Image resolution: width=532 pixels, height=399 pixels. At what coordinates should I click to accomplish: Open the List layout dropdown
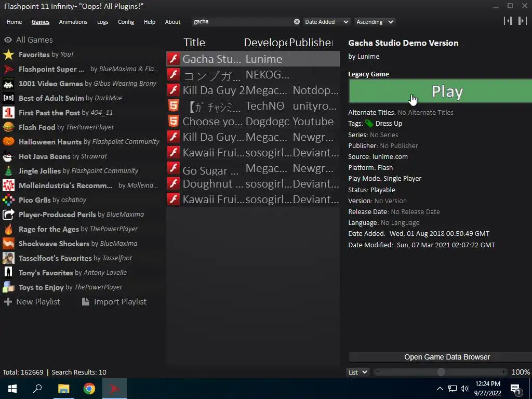357,372
